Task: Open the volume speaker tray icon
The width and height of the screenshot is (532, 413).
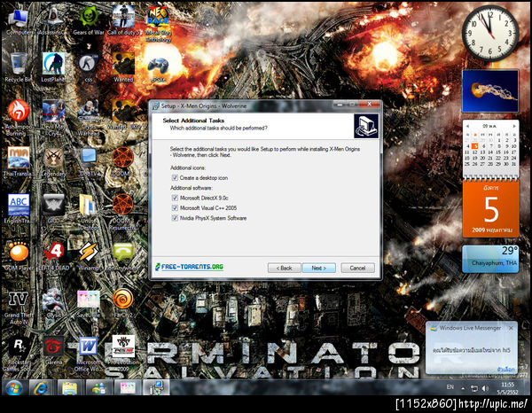Action: click(485, 388)
